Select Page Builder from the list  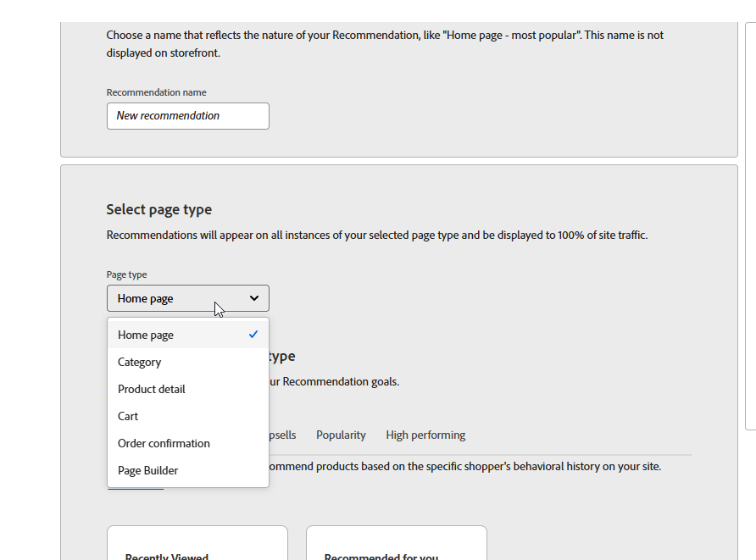(x=147, y=470)
